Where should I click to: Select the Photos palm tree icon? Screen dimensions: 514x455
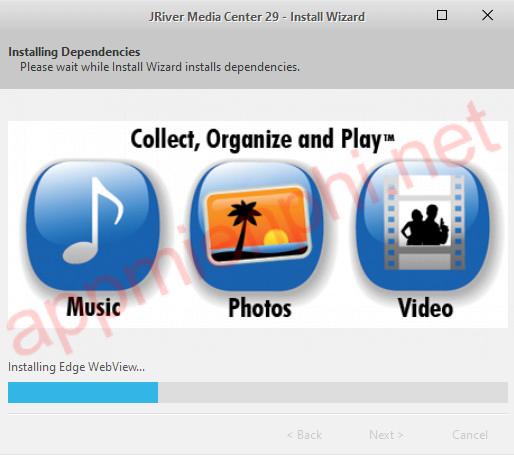(x=257, y=226)
